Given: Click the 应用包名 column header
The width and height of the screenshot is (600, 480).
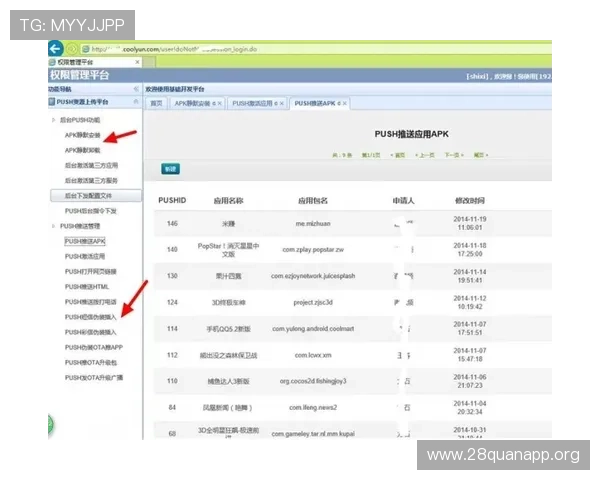Looking at the screenshot, I should [313, 200].
